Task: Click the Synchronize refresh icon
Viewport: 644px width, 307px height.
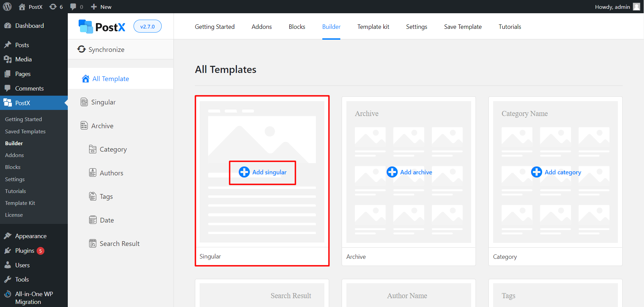Action: tap(81, 49)
